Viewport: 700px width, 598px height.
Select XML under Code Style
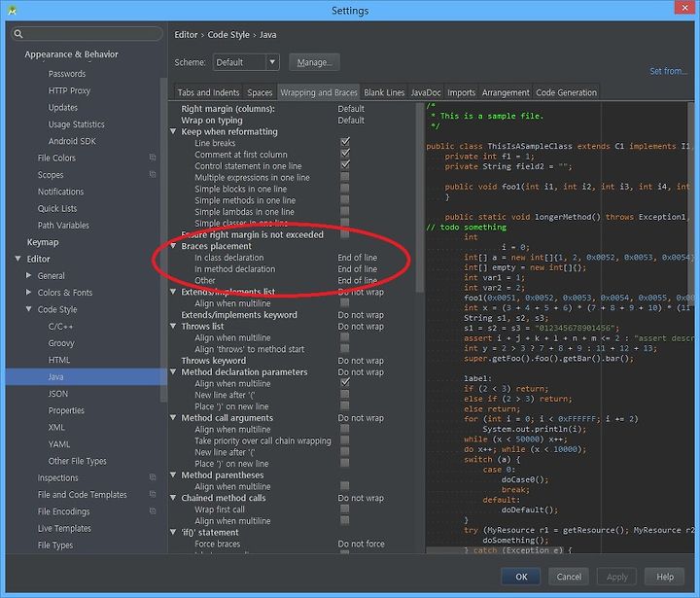(56, 428)
